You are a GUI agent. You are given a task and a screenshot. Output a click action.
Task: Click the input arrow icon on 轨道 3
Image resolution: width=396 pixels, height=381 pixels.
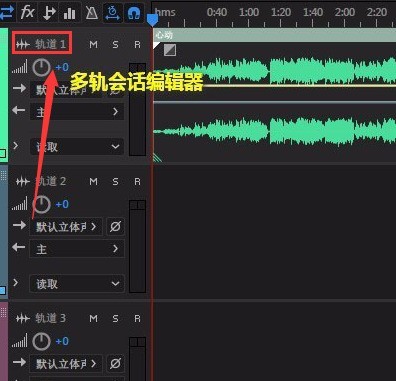point(19,362)
